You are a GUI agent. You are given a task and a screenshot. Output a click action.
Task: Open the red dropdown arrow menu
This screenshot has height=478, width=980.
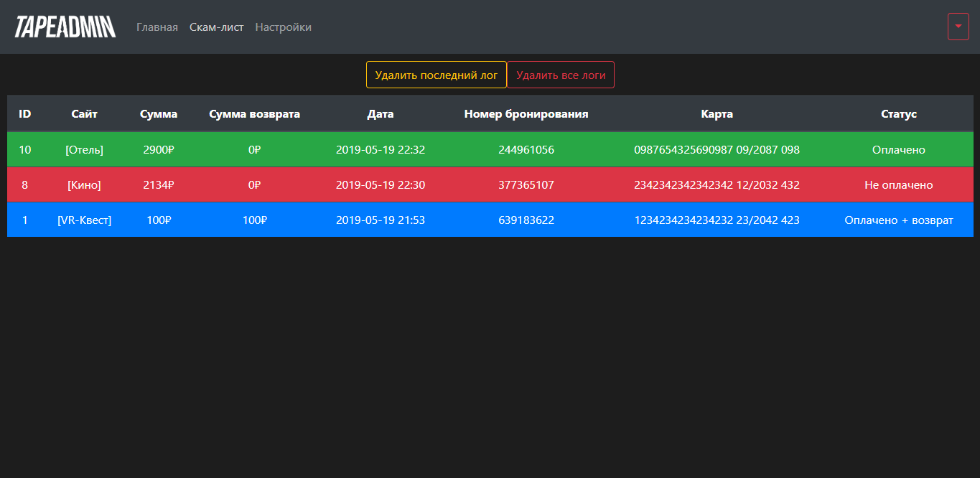click(958, 27)
